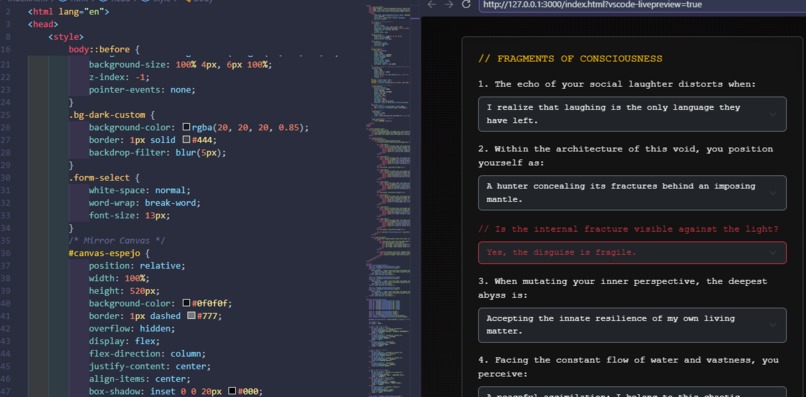Open the 'A hunter concealing its fractures' dropdown
Screen dimensions: 806x397
pyautogui.click(x=632, y=193)
